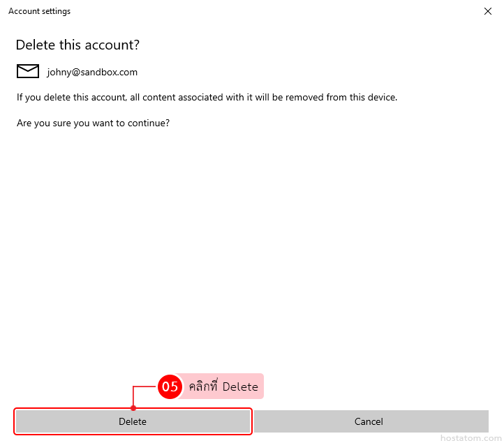Click the content removal warning text
Viewport: 504px width, 443px height.
click(207, 98)
